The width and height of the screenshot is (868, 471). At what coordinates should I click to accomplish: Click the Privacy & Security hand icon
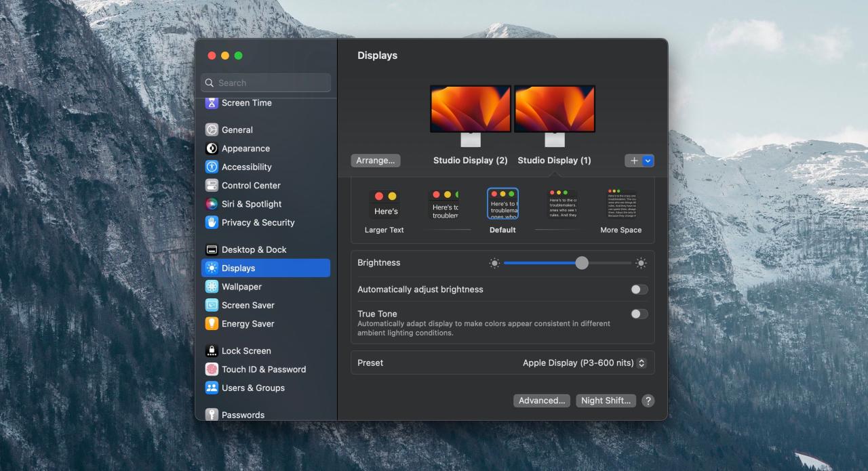pos(212,222)
